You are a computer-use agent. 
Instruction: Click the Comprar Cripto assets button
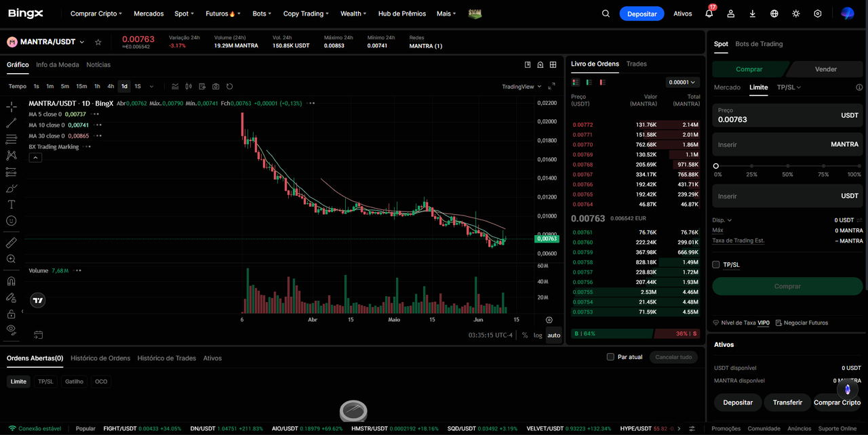(x=837, y=402)
